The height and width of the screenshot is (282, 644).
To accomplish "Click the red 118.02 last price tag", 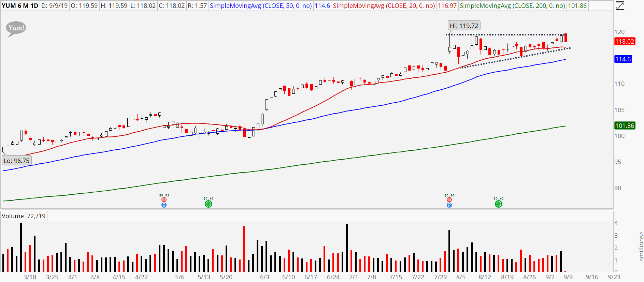I will click(625, 42).
